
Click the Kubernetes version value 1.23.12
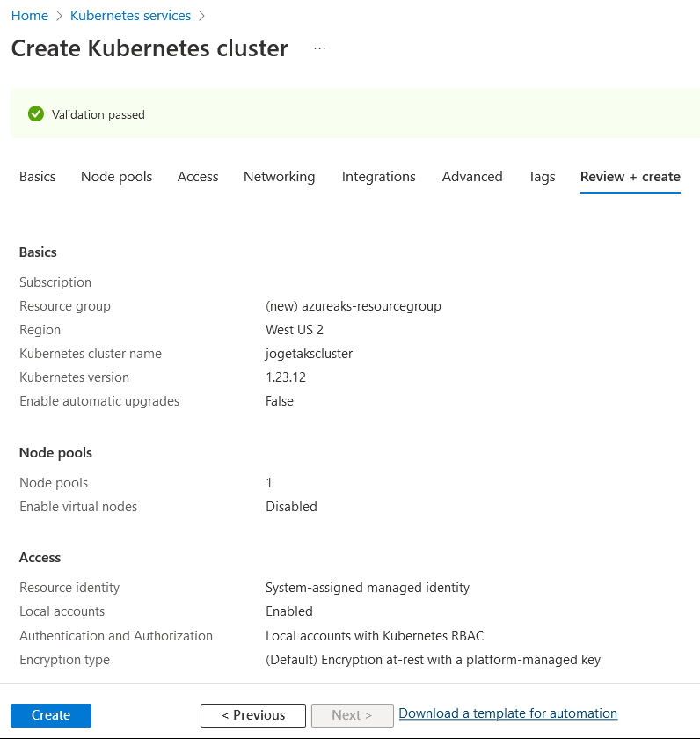coord(286,377)
